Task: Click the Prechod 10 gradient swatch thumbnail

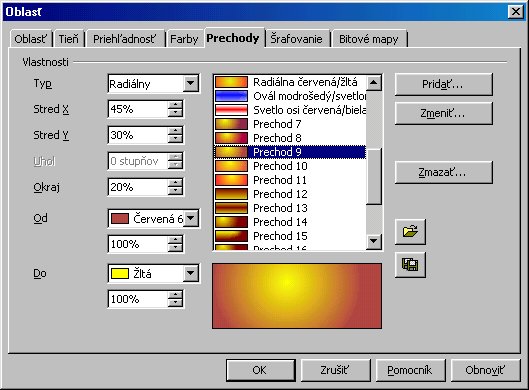Action: [231, 166]
